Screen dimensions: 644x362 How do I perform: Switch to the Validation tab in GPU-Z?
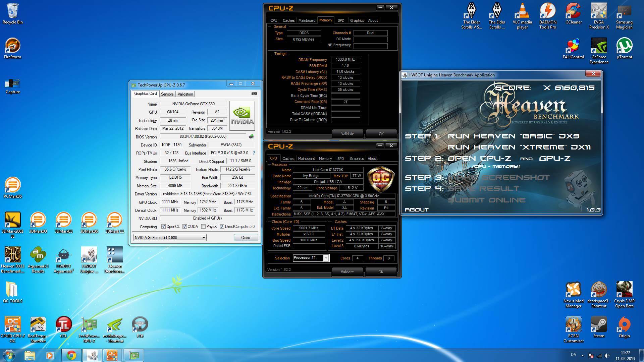coord(185,94)
